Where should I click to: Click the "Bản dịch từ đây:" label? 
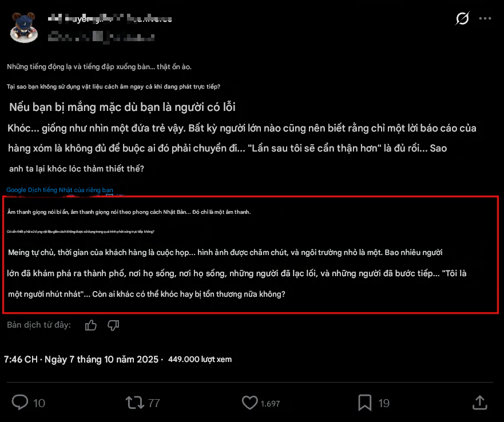(x=39, y=325)
